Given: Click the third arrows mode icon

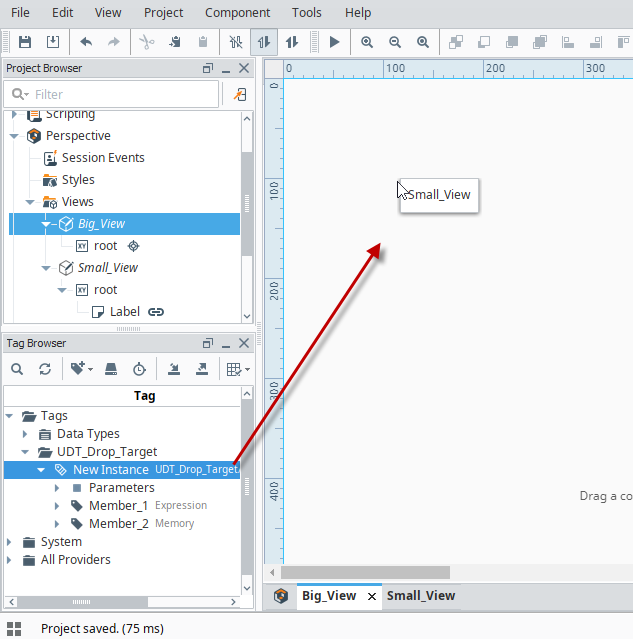Looking at the screenshot, I should click(x=292, y=42).
